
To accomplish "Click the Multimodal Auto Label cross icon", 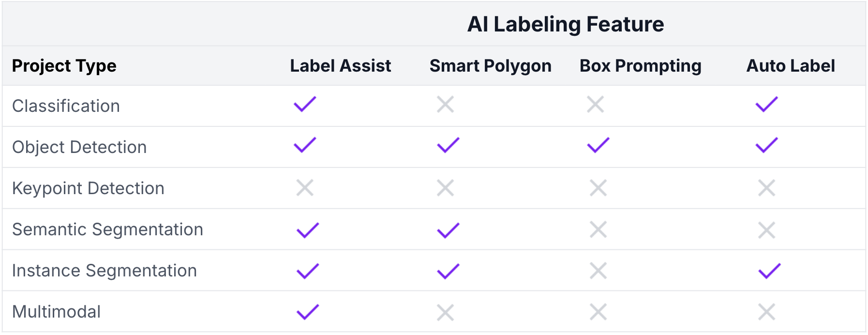I will 767,312.
